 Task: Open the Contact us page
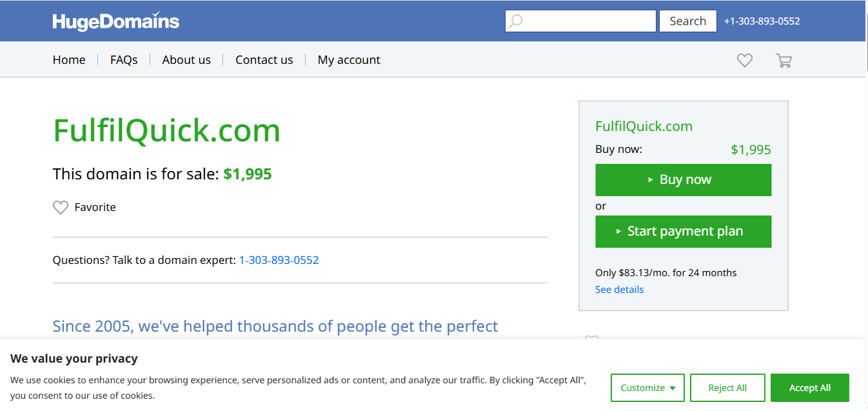click(x=264, y=60)
